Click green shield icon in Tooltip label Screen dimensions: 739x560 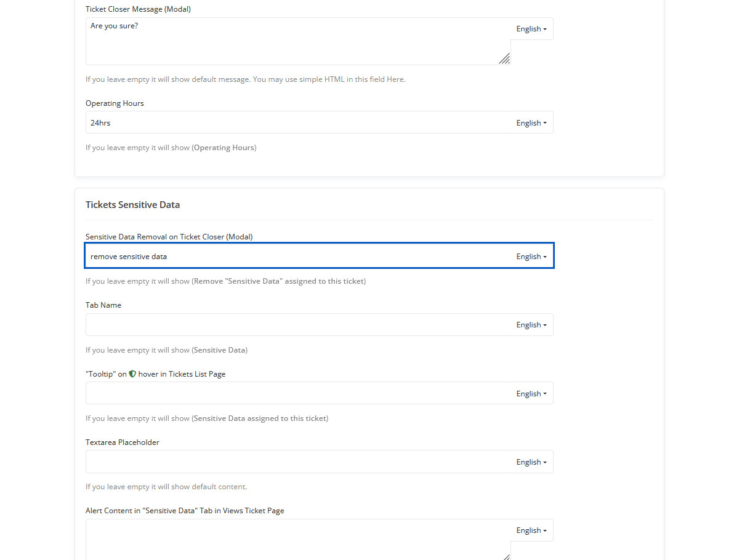click(132, 374)
